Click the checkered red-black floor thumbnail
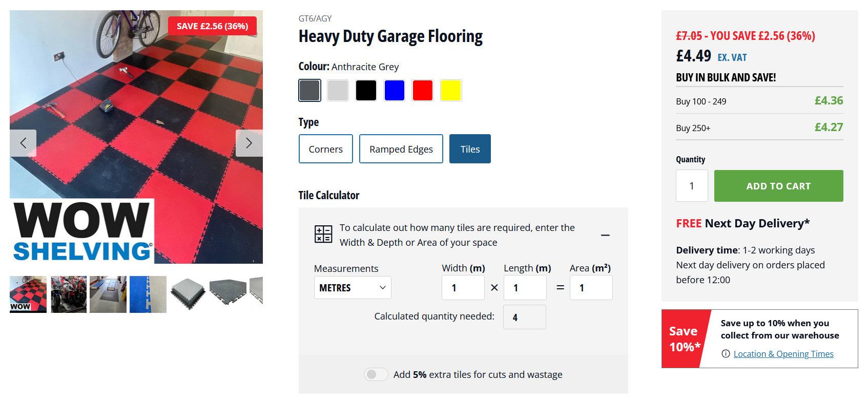The image size is (868, 403). tap(27, 294)
